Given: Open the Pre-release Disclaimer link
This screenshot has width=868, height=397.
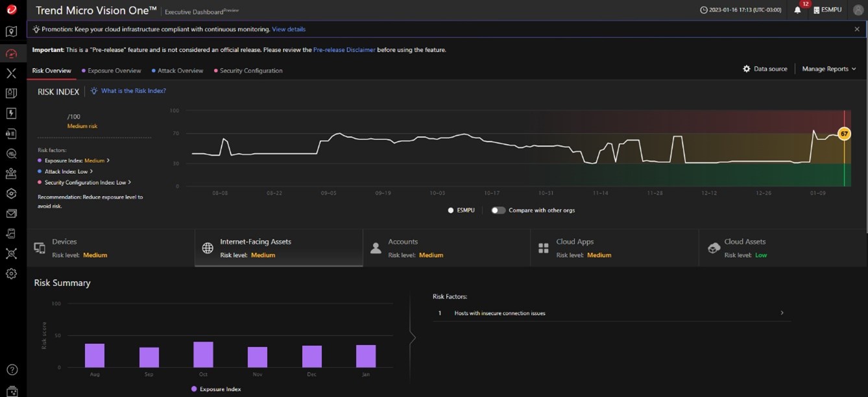Looking at the screenshot, I should pos(344,50).
